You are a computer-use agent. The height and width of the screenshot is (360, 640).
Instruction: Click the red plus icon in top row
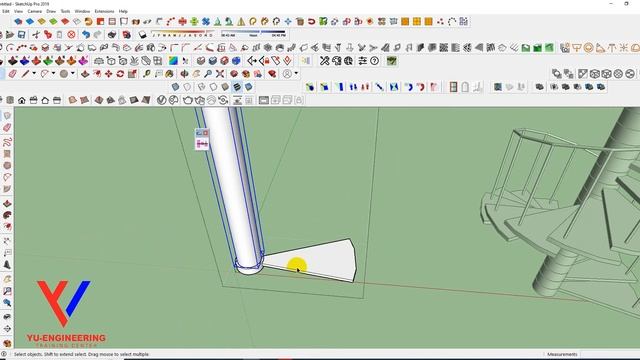click(x=182, y=22)
